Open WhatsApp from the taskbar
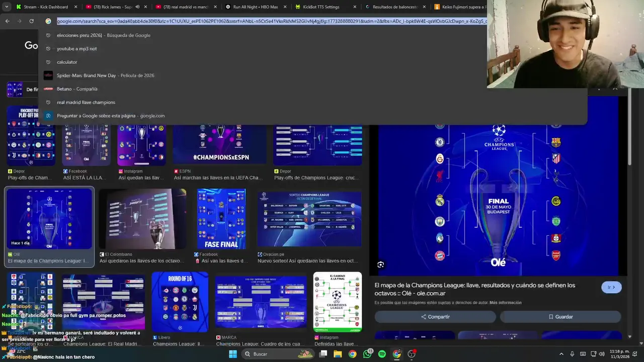Image resolution: width=644 pixels, height=362 pixels. 367,354
